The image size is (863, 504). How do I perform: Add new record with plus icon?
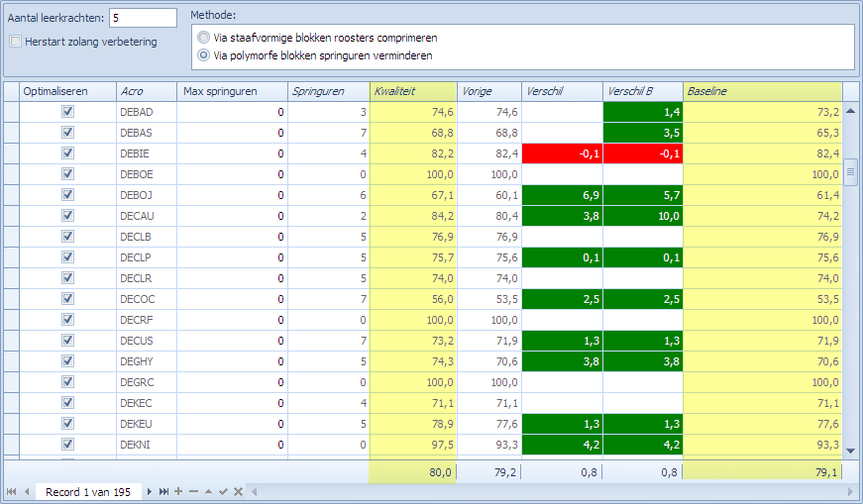pyautogui.click(x=178, y=492)
